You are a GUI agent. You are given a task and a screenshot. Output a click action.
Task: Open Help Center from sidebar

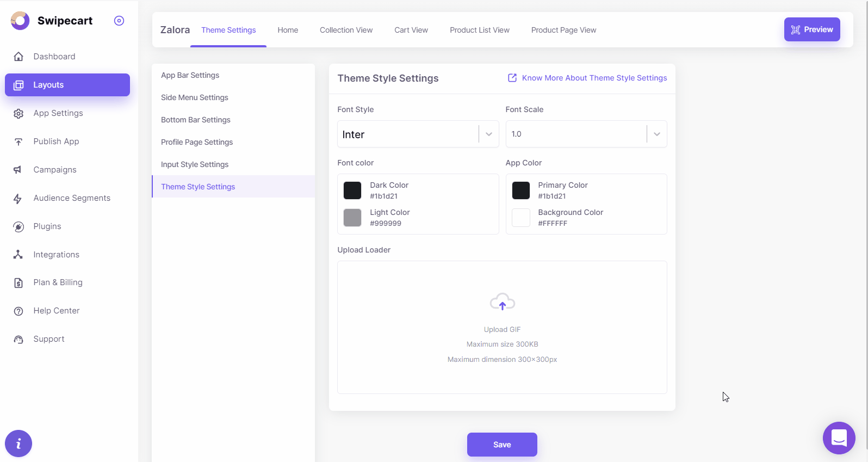coord(67,311)
